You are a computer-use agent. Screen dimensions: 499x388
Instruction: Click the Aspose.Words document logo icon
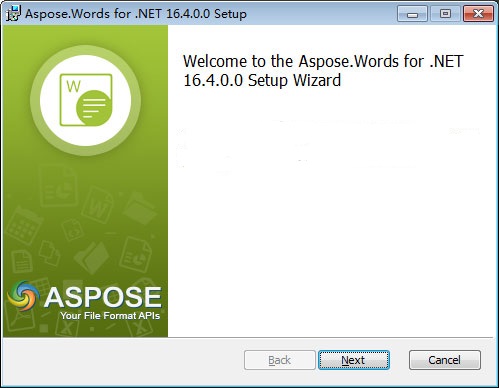point(86,100)
